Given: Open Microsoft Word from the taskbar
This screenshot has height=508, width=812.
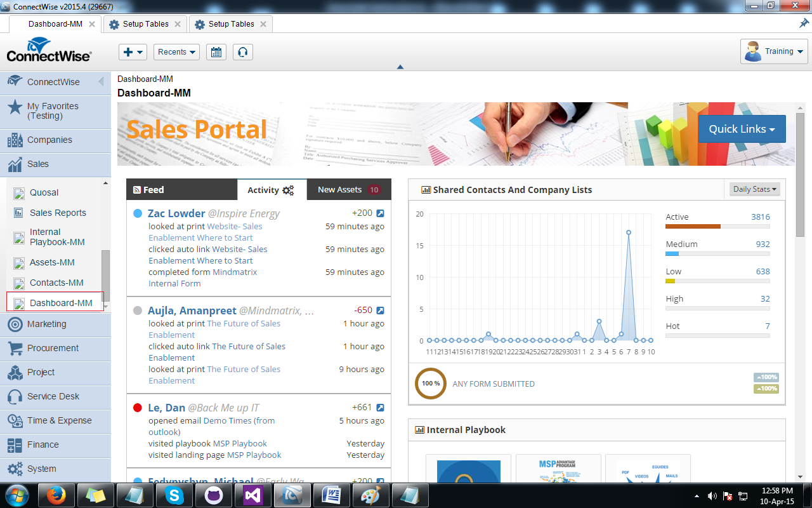Looking at the screenshot, I should (x=331, y=495).
